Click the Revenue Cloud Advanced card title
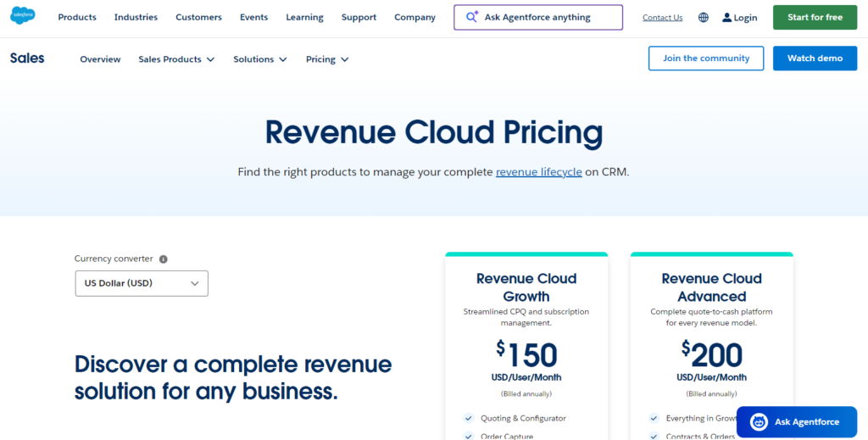 pos(711,287)
